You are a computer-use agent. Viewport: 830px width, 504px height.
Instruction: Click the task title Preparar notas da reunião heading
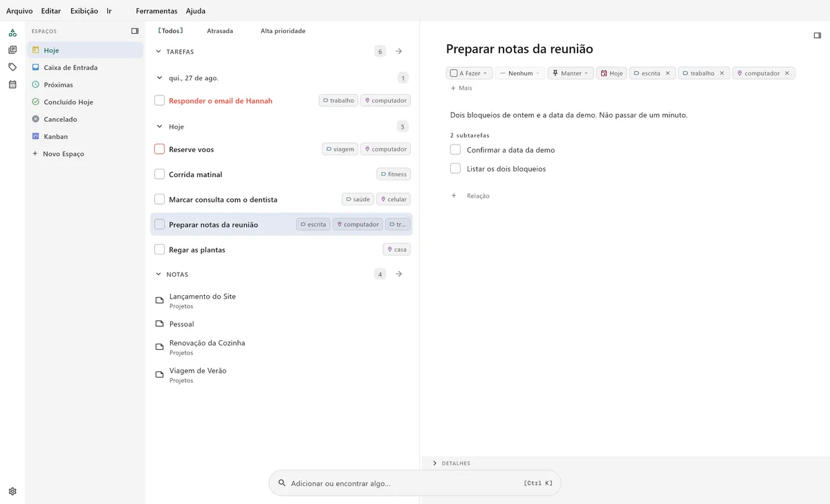519,49
